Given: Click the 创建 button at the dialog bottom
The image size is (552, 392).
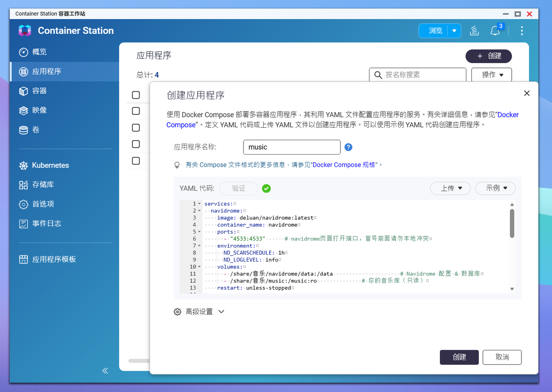Looking at the screenshot, I should tap(459, 357).
